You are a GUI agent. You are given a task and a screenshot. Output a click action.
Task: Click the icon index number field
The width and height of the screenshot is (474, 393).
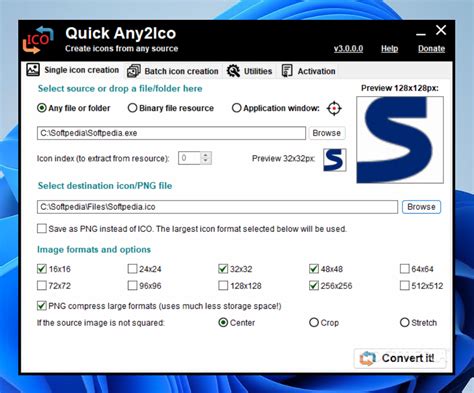190,158
